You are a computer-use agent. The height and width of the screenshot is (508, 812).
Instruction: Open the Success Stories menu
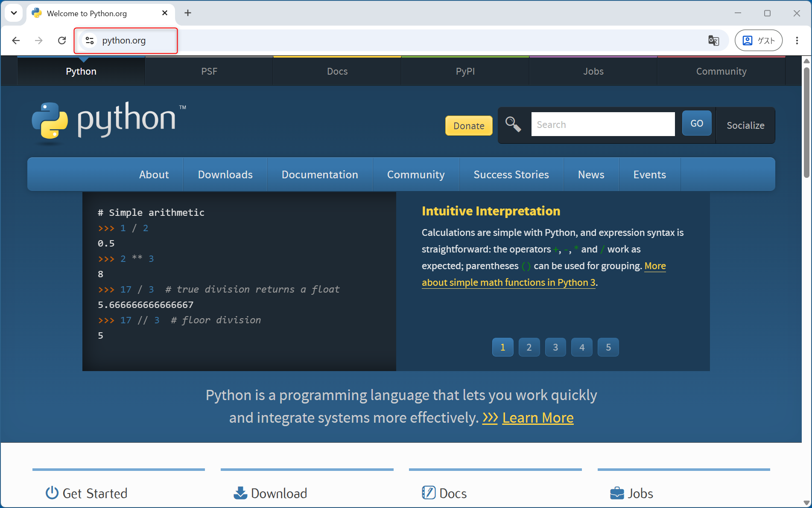(x=511, y=174)
